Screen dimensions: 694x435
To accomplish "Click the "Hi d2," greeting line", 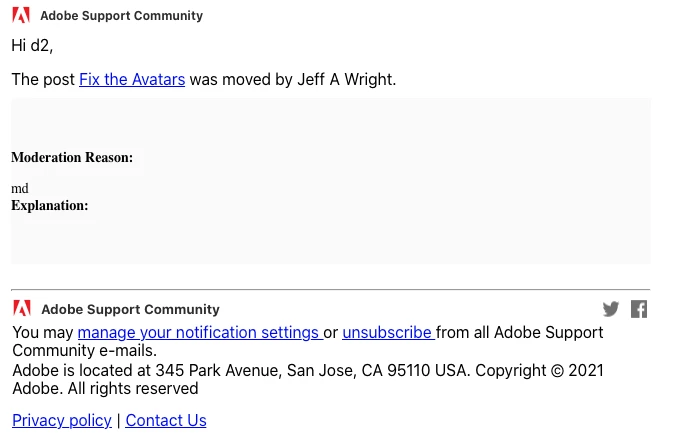I will 32,45.
